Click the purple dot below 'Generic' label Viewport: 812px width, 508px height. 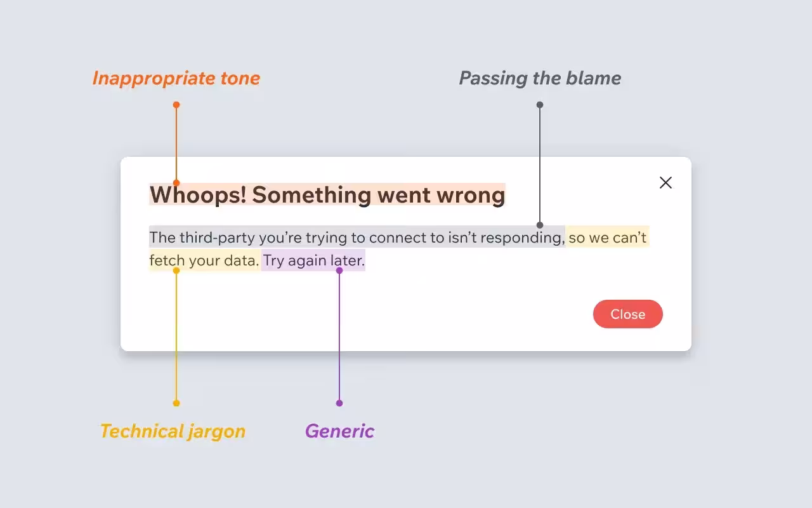tap(339, 403)
